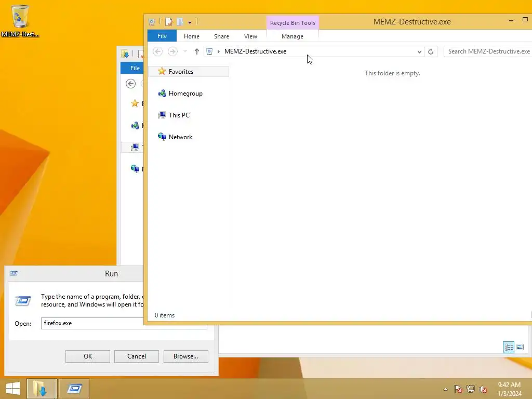Click the Run taskbar button

[x=74, y=389]
